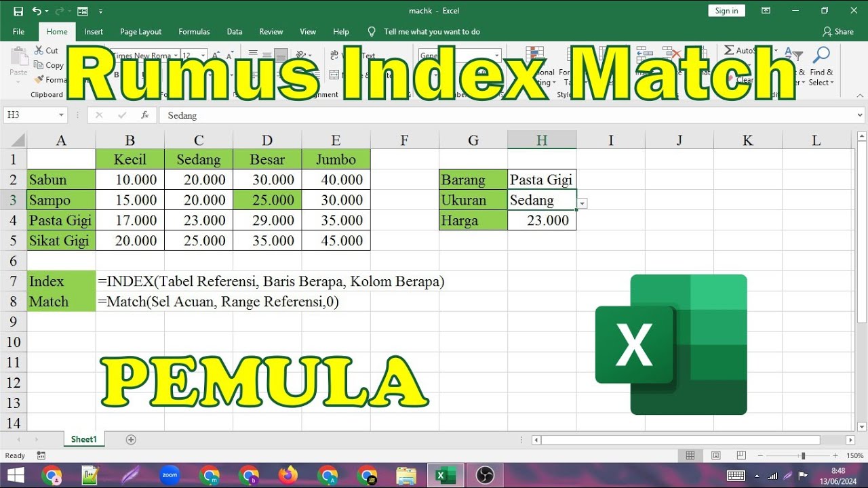Undo the last action
This screenshot has height=488, width=868.
coord(37,11)
